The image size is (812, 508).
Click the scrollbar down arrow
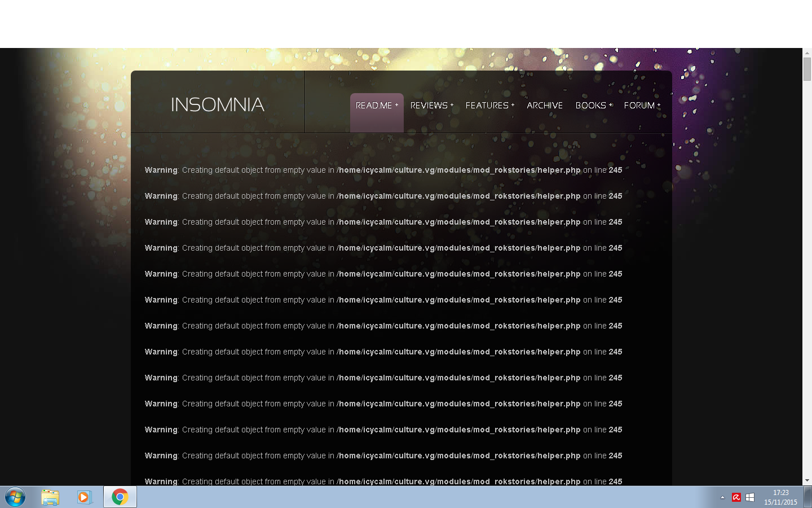(x=807, y=480)
